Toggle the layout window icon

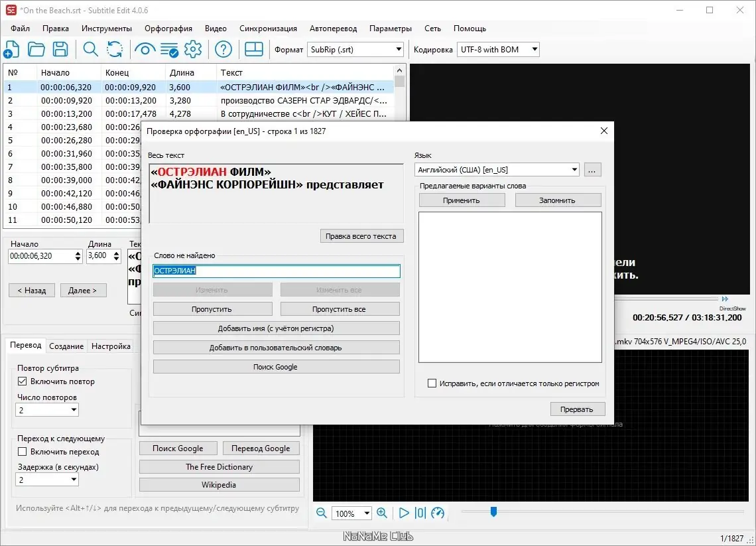[x=254, y=49]
